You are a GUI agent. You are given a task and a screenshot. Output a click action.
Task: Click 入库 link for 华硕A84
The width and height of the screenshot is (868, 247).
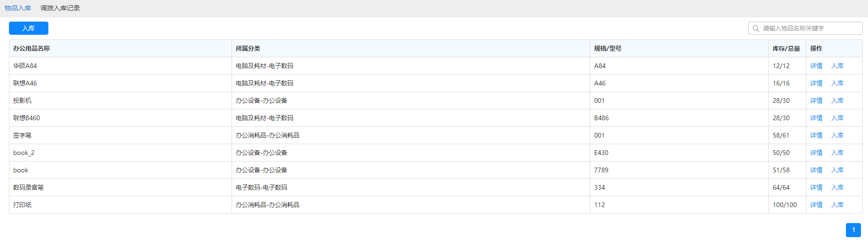coord(837,66)
